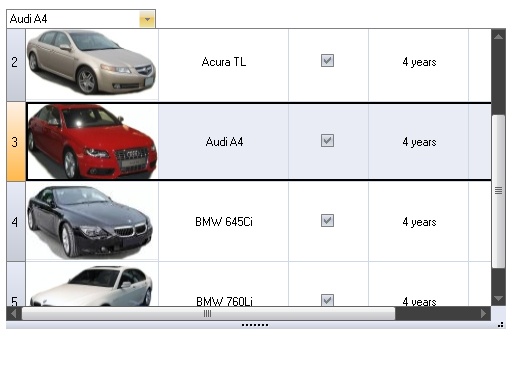Click the black BMW 645Ci car picture
Screen dimensions: 527x378
(x=91, y=222)
